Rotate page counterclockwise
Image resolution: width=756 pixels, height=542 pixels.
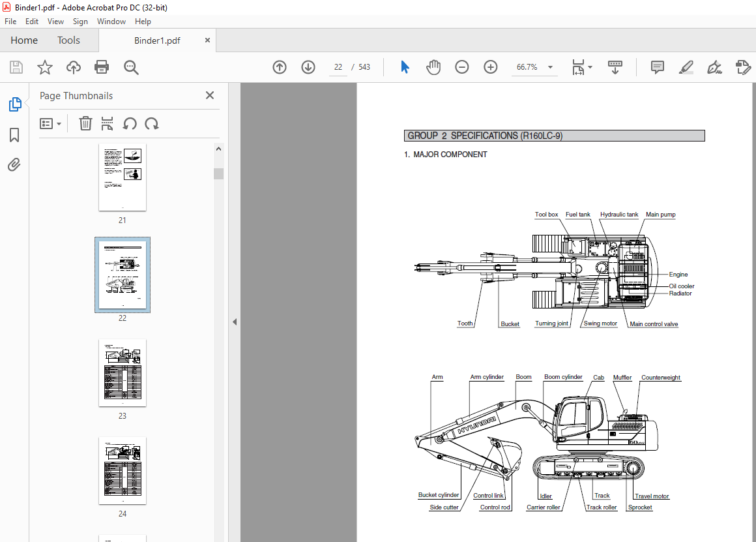[130, 124]
